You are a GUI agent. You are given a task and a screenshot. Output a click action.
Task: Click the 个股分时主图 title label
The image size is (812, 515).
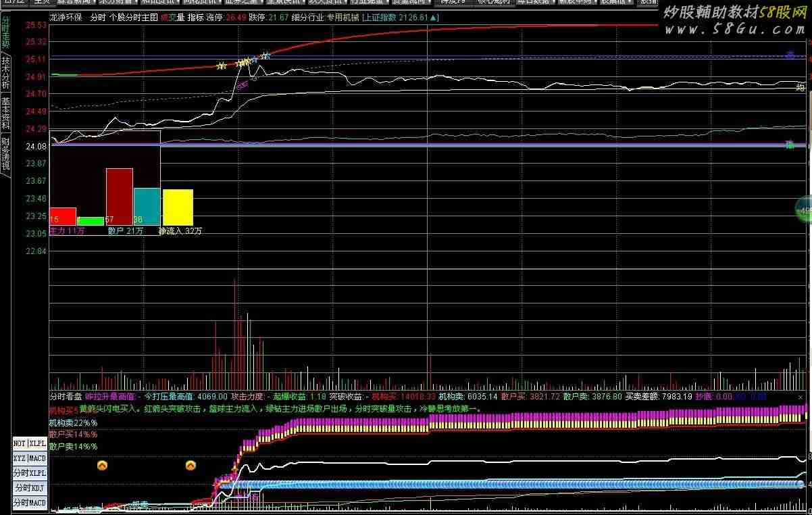(x=134, y=17)
